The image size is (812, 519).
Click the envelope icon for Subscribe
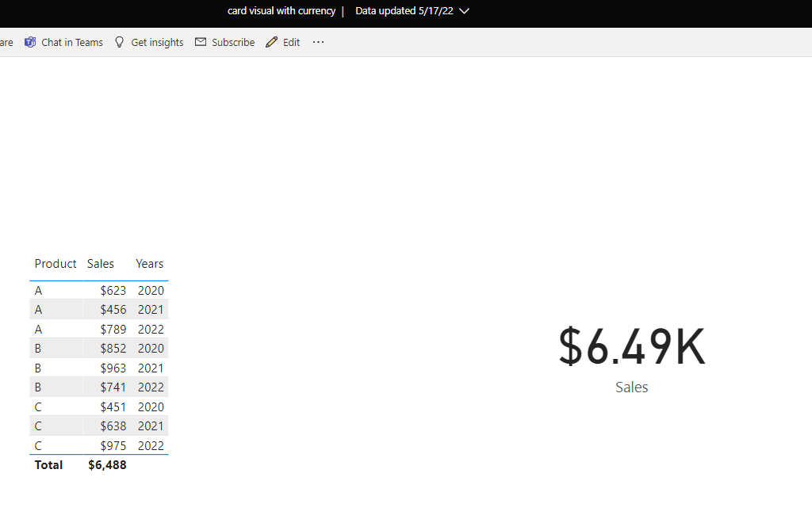(x=201, y=42)
